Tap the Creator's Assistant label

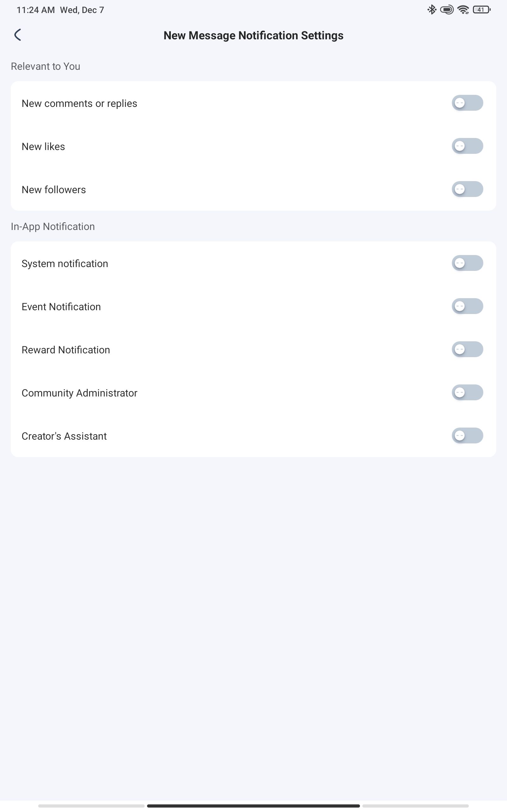[64, 436]
